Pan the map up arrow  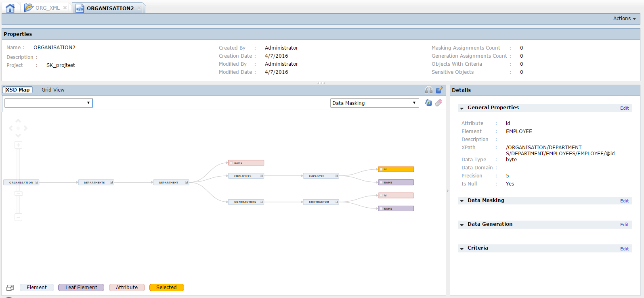pyautogui.click(x=18, y=121)
